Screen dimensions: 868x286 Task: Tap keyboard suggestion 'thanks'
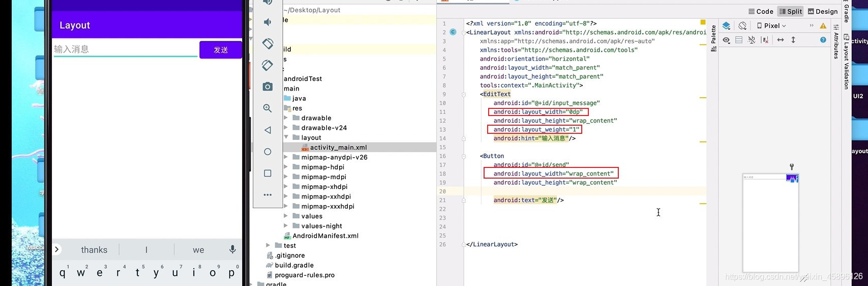tap(94, 250)
